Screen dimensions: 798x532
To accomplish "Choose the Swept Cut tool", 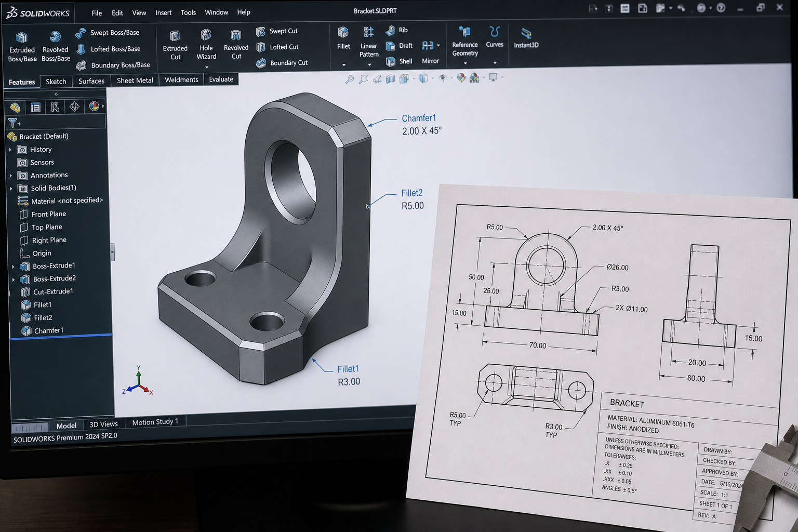I will tap(276, 31).
